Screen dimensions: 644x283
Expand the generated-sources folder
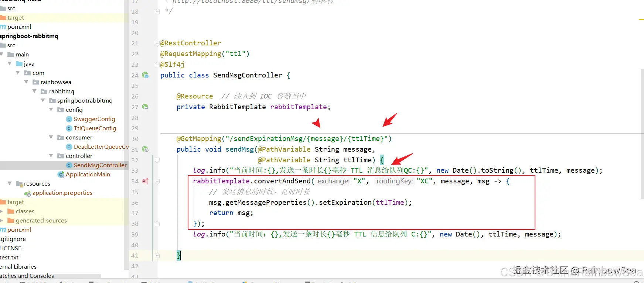[1, 221]
